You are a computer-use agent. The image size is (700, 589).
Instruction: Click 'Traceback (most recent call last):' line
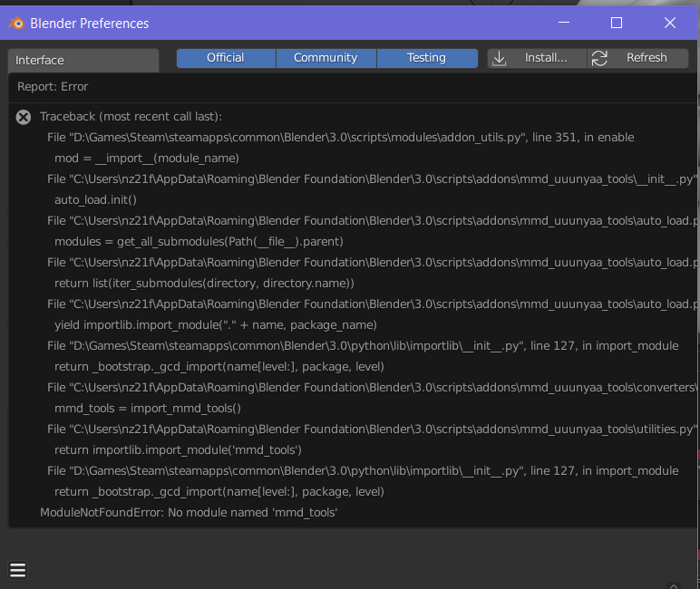(131, 117)
